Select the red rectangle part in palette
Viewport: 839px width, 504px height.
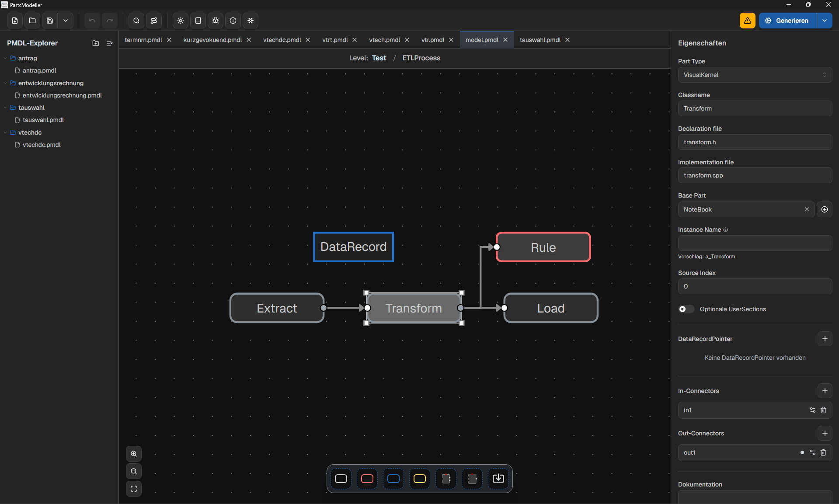pos(367,479)
